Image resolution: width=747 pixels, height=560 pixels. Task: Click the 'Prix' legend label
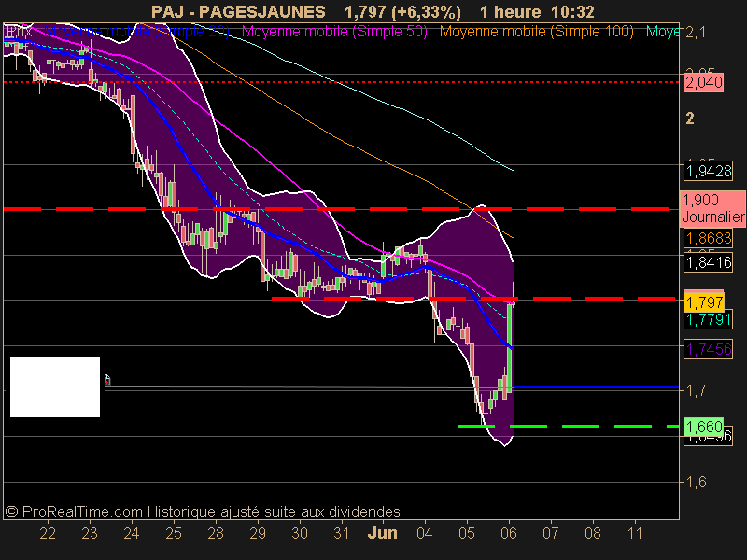tap(18, 32)
